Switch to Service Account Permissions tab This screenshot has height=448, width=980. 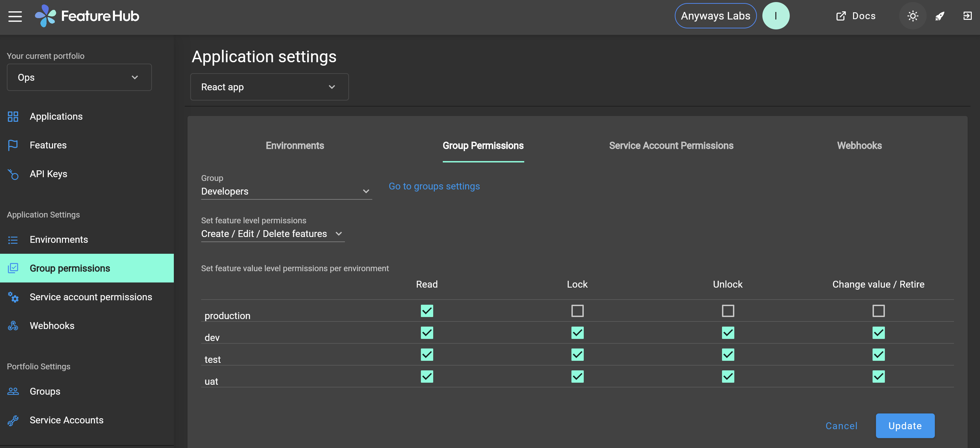point(671,146)
